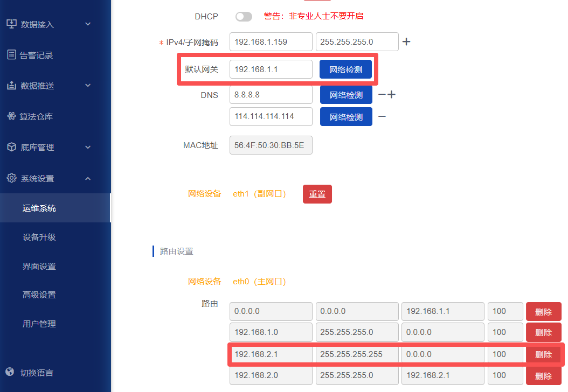Screen dimensions: 568x392
Task: Collapse the 系统设置 menu chevron
Action: point(88,178)
